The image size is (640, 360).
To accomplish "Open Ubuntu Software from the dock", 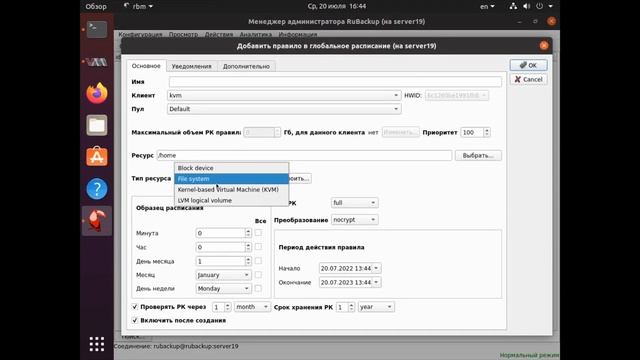I will [x=97, y=157].
